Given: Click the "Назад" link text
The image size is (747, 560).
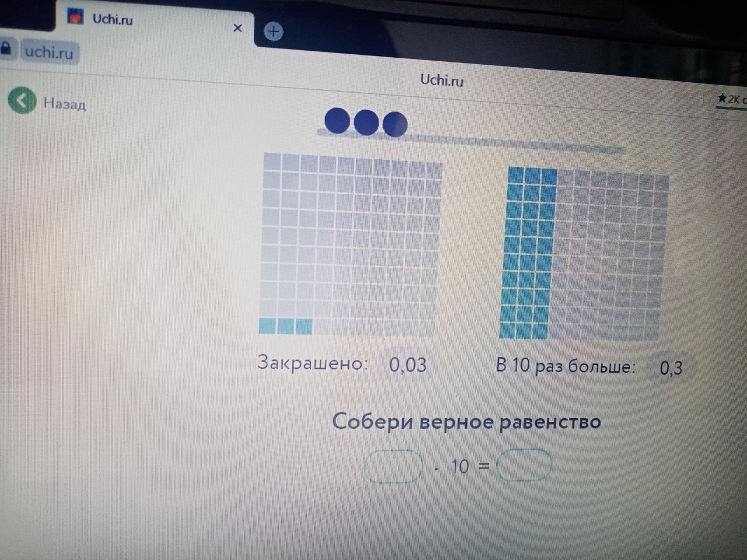Looking at the screenshot, I should (x=64, y=104).
